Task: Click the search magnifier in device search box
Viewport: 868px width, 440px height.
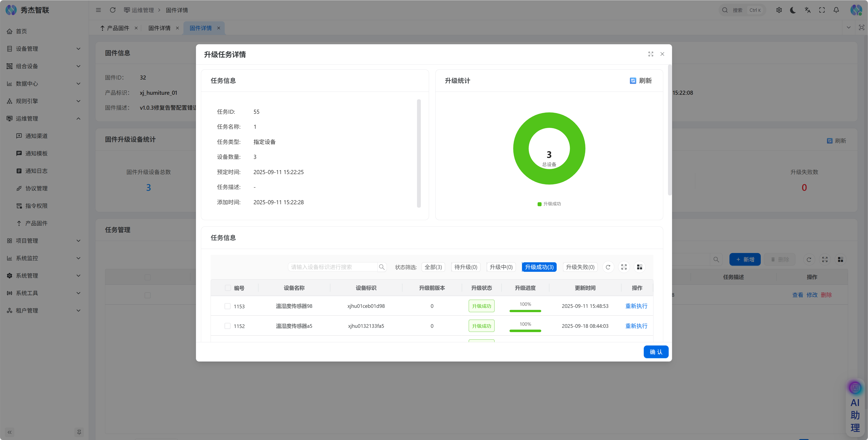Action: (381, 267)
